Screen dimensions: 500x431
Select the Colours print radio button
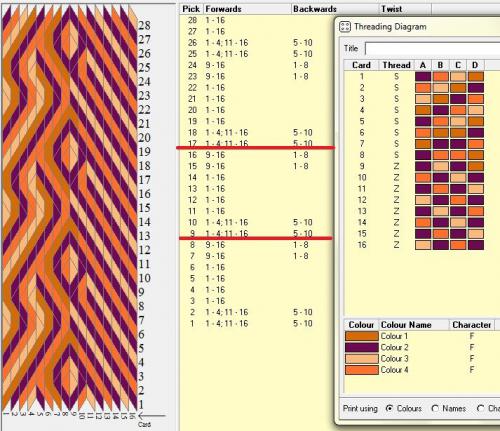[389, 408]
